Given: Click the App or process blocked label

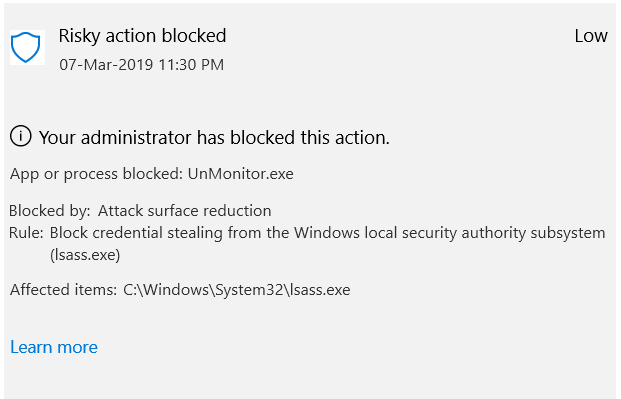Looking at the screenshot, I should pyautogui.click(x=97, y=174).
